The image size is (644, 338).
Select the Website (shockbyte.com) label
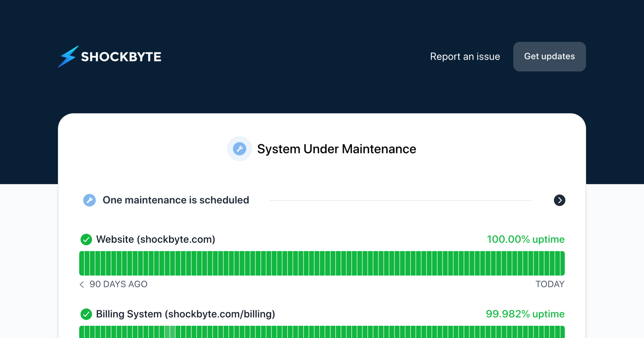[156, 239]
